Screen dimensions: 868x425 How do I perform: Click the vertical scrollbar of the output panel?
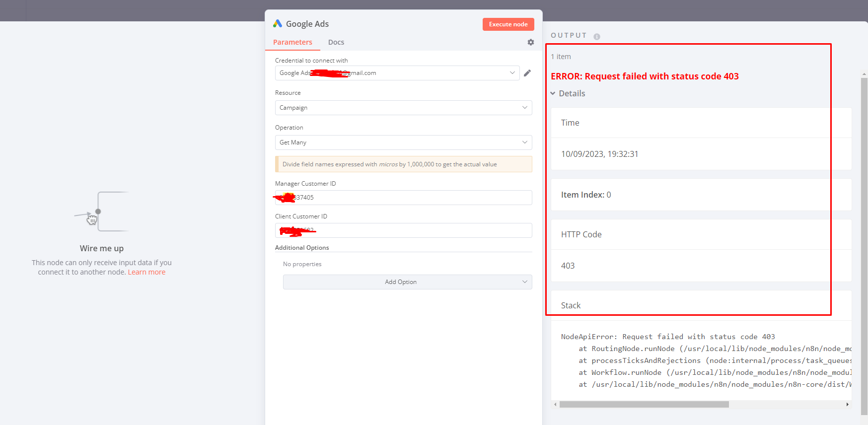864,246
